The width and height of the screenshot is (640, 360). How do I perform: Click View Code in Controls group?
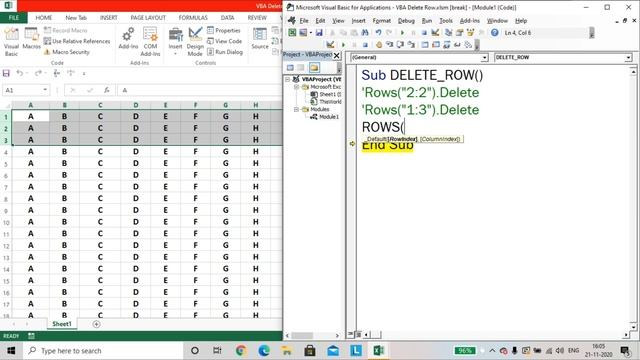[224, 41]
